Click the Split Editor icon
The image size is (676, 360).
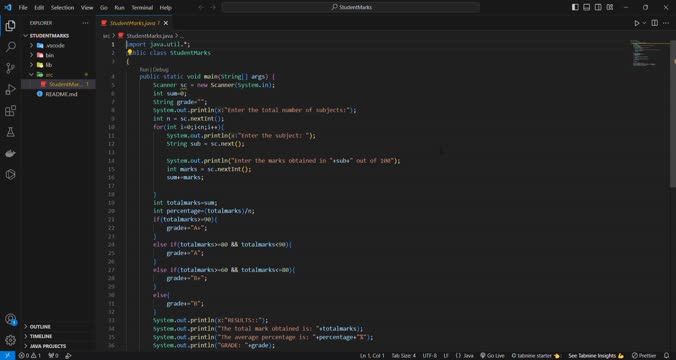coord(654,23)
